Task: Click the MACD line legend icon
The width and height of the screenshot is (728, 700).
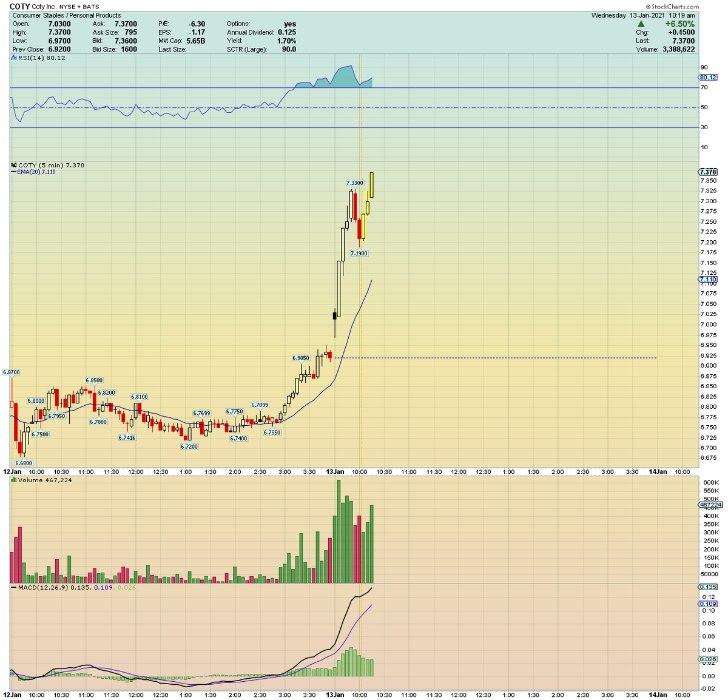Action: 12,588
